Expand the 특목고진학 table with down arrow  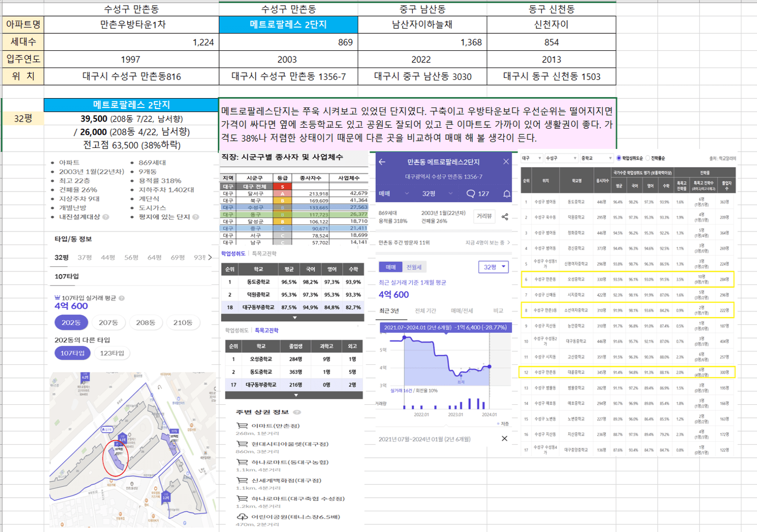point(296,395)
